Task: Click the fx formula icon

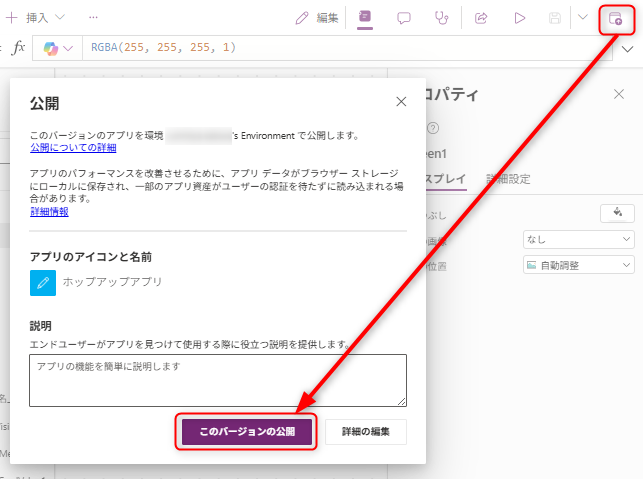Action: (x=18, y=48)
